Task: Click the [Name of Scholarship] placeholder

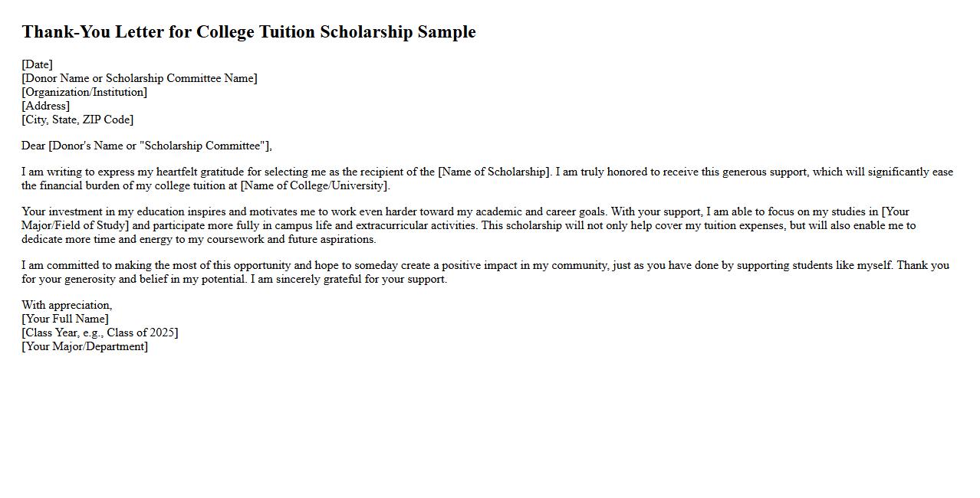Action: pos(495,172)
